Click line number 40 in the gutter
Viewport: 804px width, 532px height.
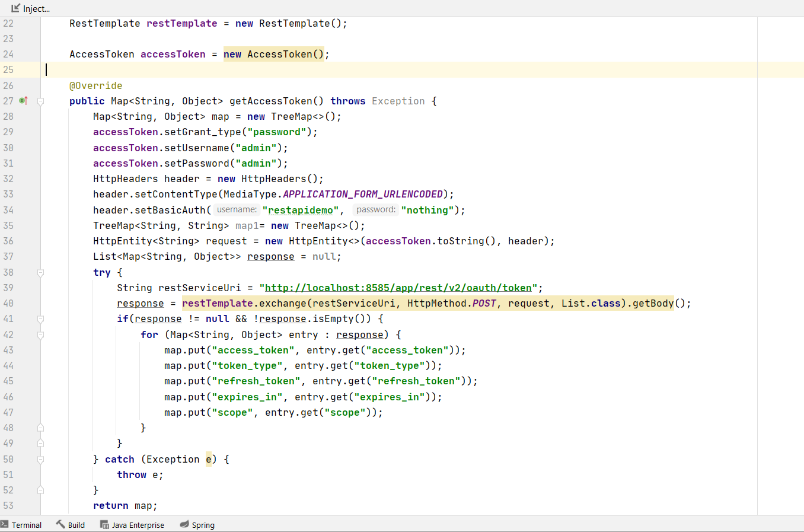point(8,303)
